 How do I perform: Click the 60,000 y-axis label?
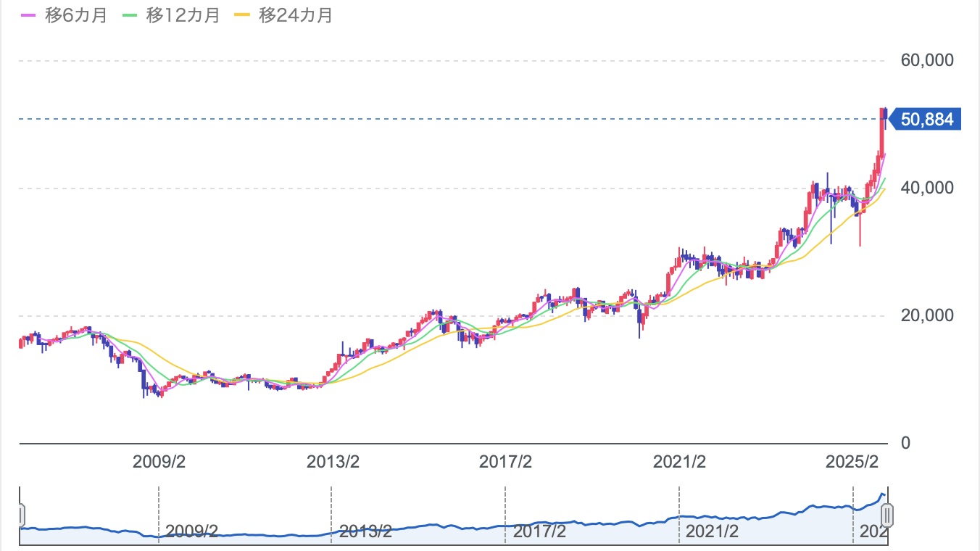[926, 60]
